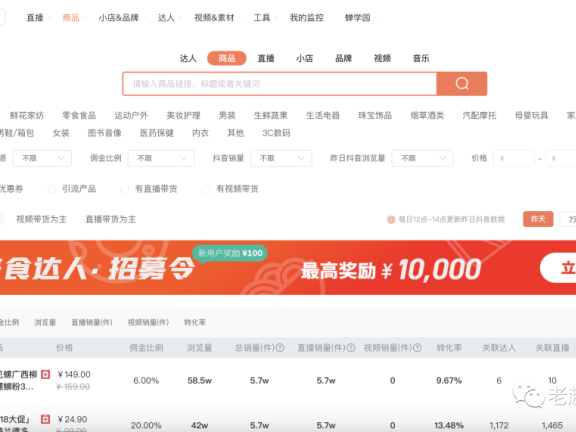Open the 小店&品牌 navigation menu

119,18
